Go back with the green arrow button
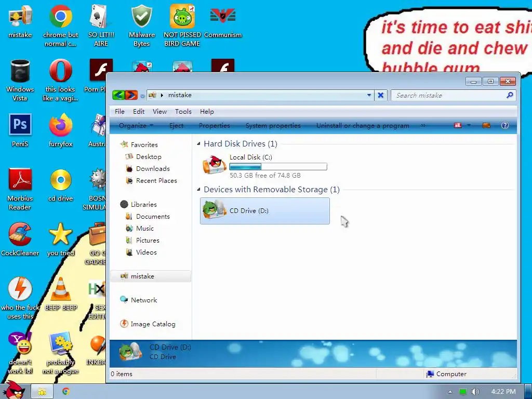Viewport: 532px width, 399px height. pyautogui.click(x=118, y=95)
